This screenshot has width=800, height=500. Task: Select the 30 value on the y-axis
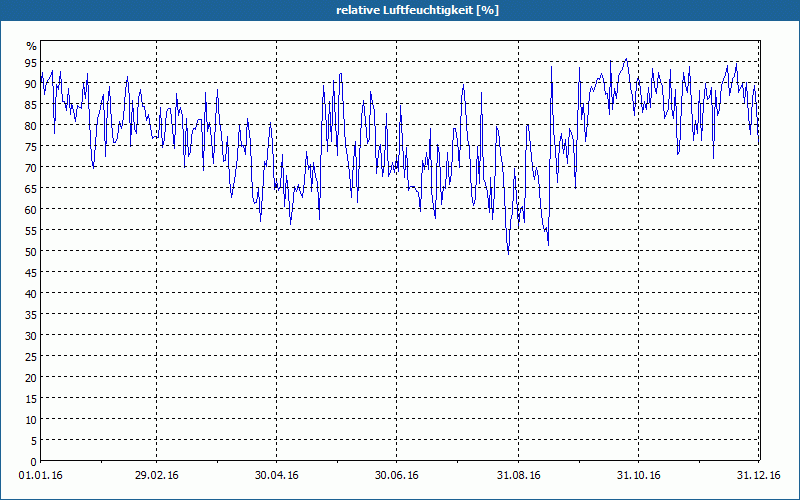point(31,336)
